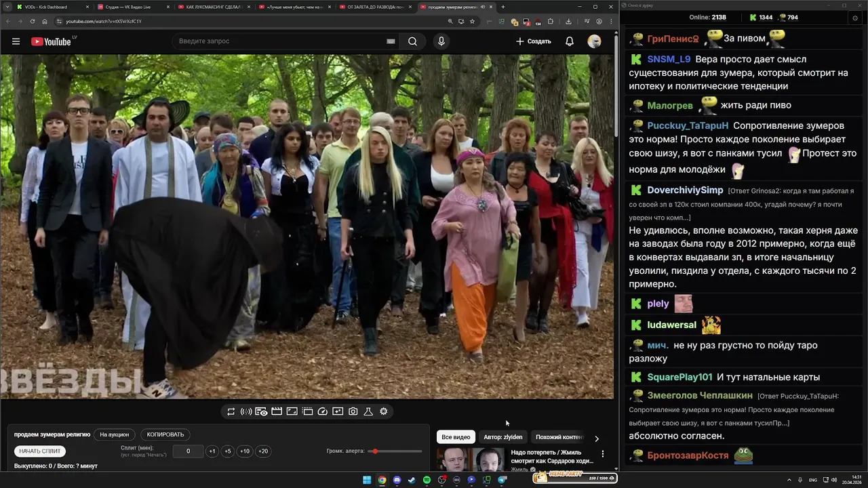868x488 pixels.
Task: Click the username Малогрев in chat
Action: click(670, 105)
